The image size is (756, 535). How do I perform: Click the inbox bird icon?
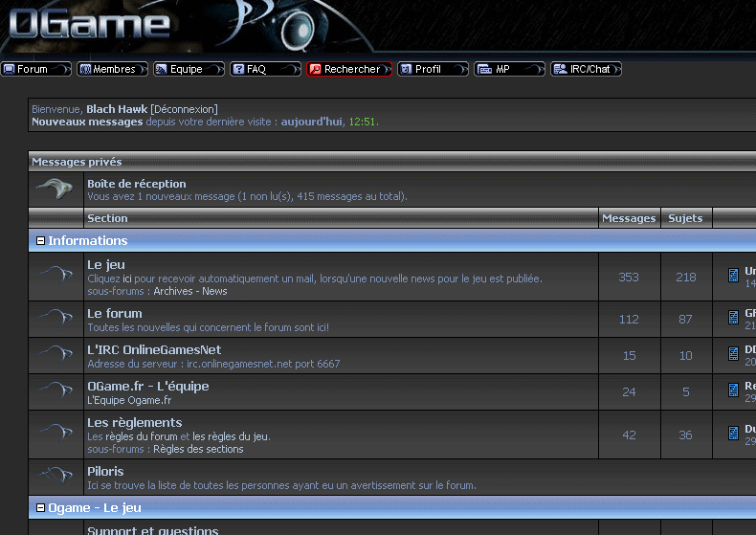tap(56, 189)
